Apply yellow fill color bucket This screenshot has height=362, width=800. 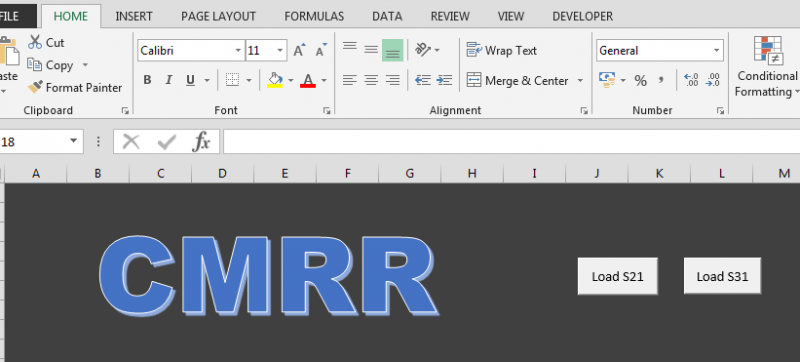click(275, 80)
